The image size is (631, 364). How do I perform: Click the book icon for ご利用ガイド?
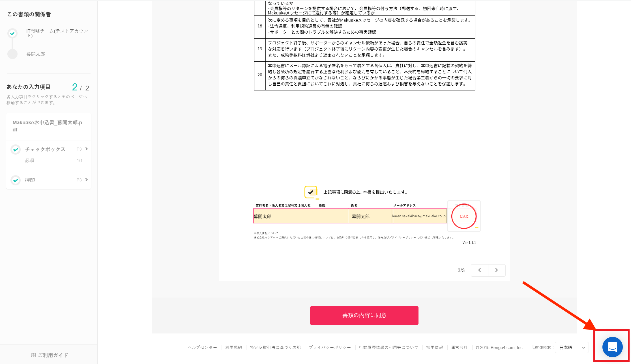(x=33, y=355)
